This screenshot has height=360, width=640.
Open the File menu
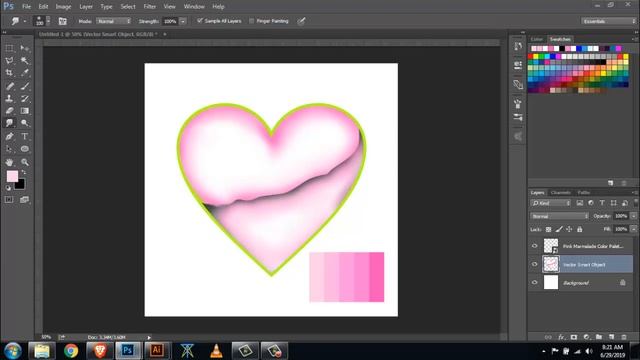27,7
